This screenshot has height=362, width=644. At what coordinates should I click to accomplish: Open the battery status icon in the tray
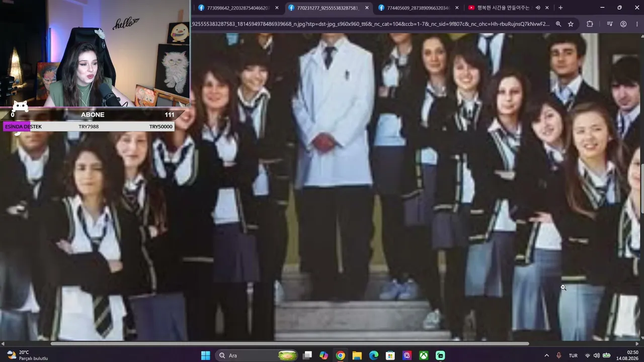[x=607, y=355]
